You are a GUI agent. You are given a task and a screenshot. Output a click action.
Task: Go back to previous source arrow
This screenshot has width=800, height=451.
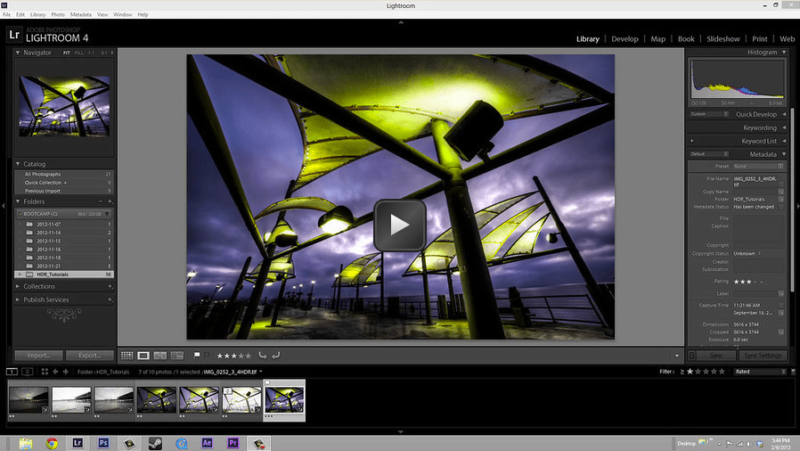[x=56, y=372]
